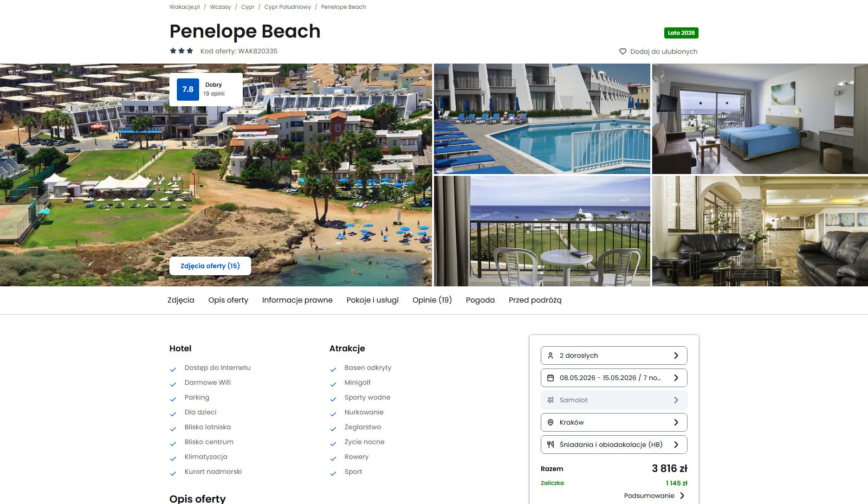This screenshot has width=868, height=504.
Task: Click the person icon in travelers field
Action: point(551,355)
